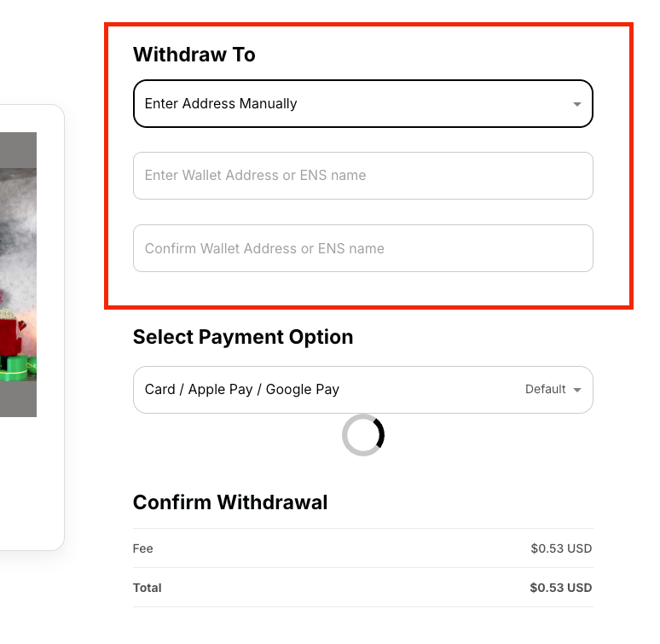This screenshot has width=660, height=644.
Task: Click the Fee amount $0.53 USD
Action: pyautogui.click(x=560, y=548)
